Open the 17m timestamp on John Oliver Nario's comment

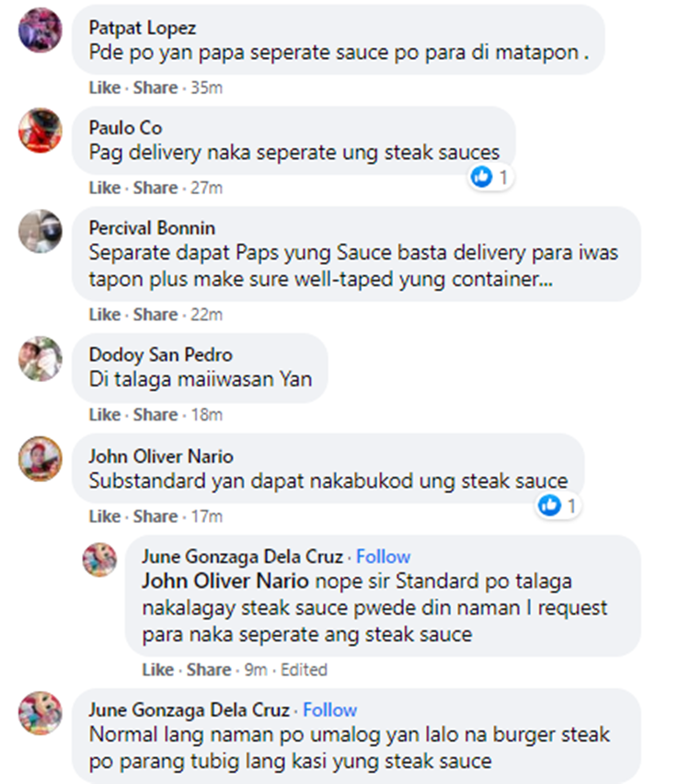pyautogui.click(x=207, y=516)
